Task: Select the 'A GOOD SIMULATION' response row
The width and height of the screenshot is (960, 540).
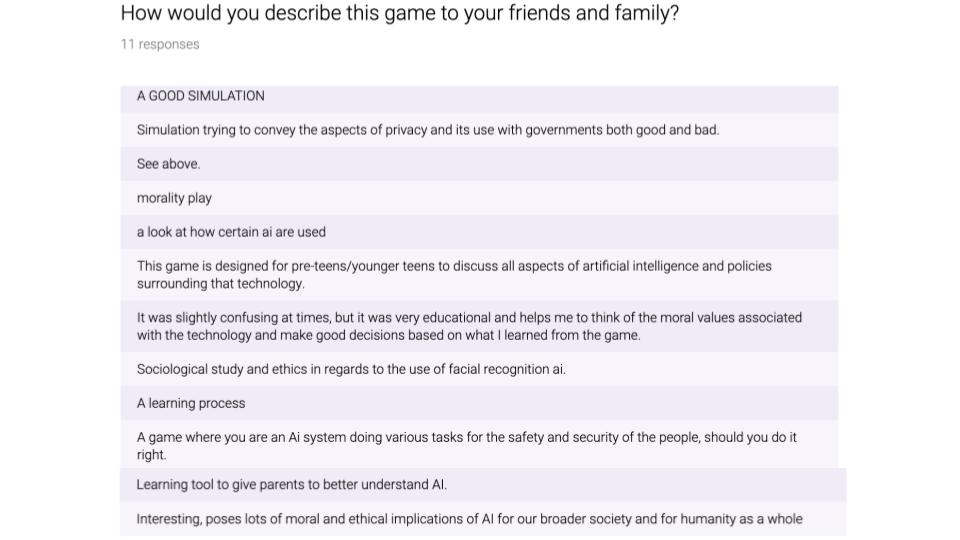Action: (479, 96)
